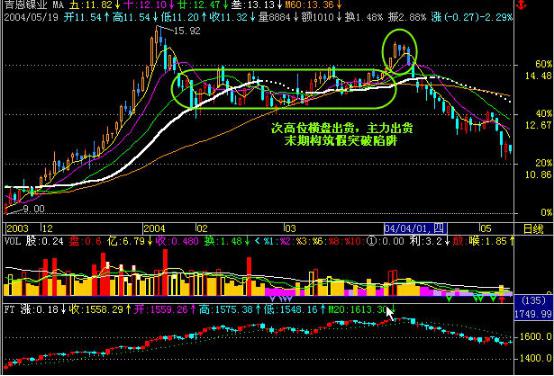554x376 pixels.
Task: Click the 五:11.82 five-day average label
Action: click(x=90, y=5)
